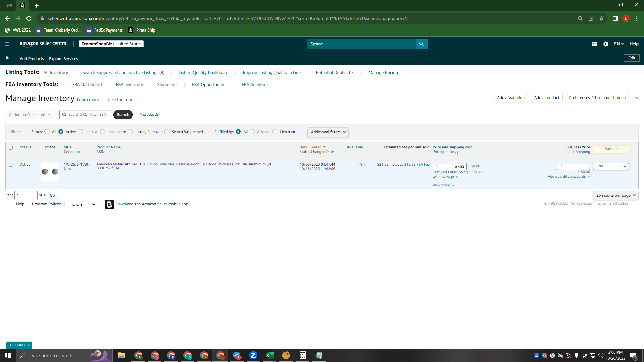
Task: Click the search magnifier button in header
Action: (x=422, y=44)
